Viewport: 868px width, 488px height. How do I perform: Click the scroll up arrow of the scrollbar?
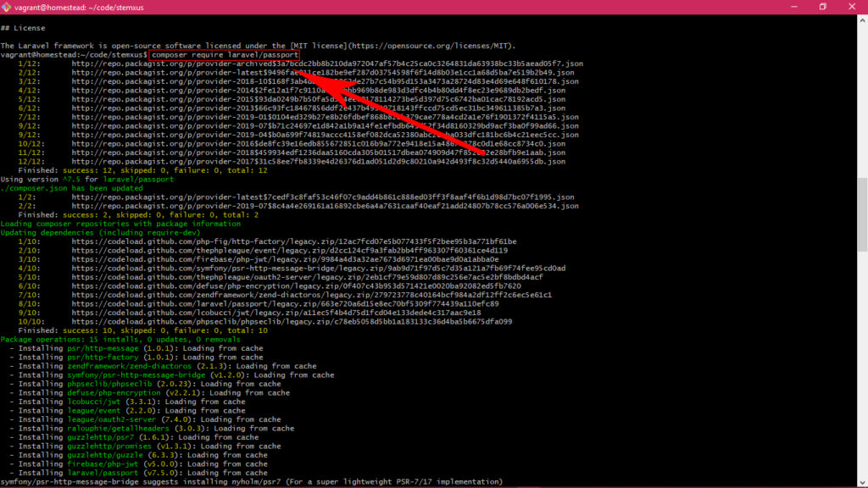(862, 18)
